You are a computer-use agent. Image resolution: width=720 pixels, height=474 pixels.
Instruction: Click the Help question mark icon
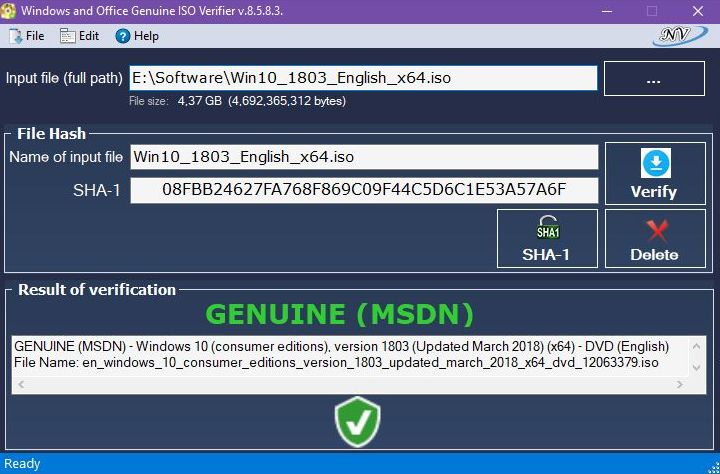[123, 36]
